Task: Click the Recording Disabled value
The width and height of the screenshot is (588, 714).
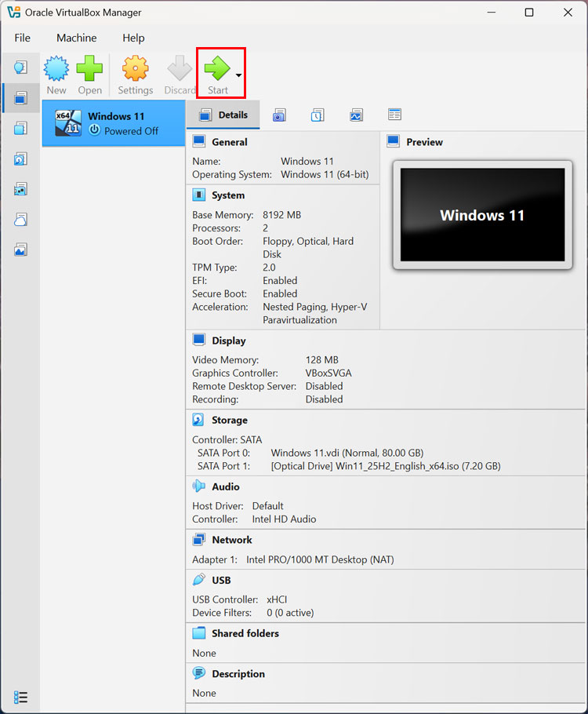Action: [x=324, y=399]
